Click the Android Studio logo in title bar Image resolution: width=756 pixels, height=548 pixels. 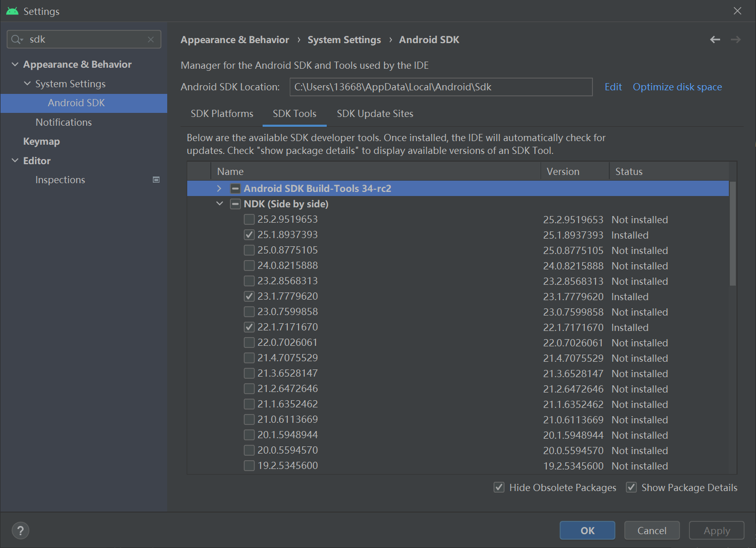point(12,11)
